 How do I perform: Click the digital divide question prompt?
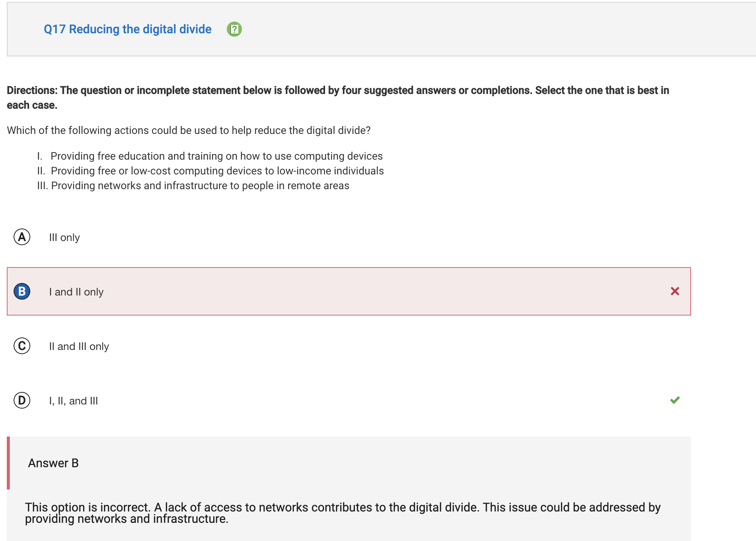click(189, 131)
